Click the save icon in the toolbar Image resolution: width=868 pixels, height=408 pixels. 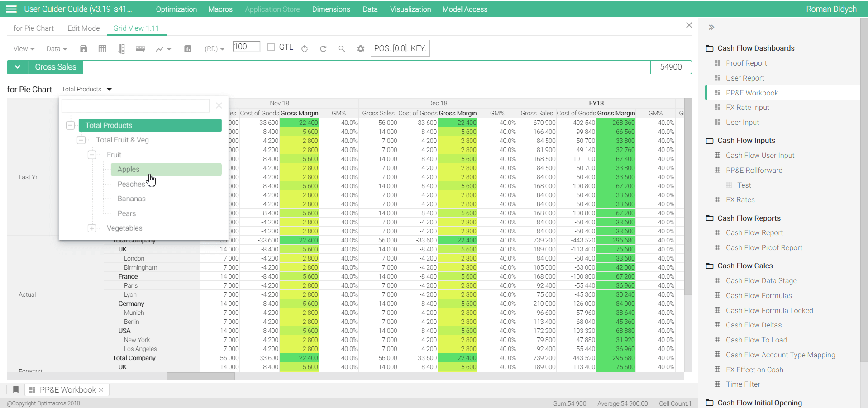84,49
